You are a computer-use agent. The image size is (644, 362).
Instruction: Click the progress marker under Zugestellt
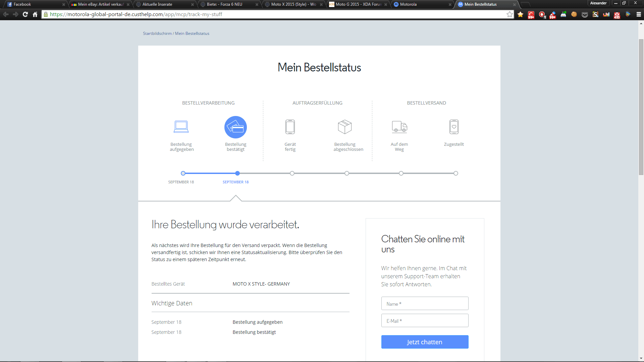(456, 173)
